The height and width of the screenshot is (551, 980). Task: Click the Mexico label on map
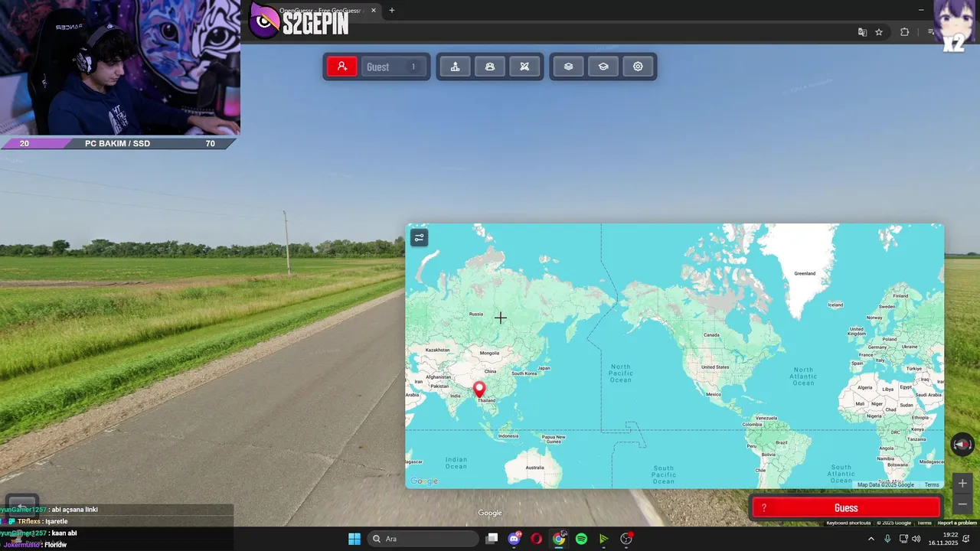click(x=714, y=394)
